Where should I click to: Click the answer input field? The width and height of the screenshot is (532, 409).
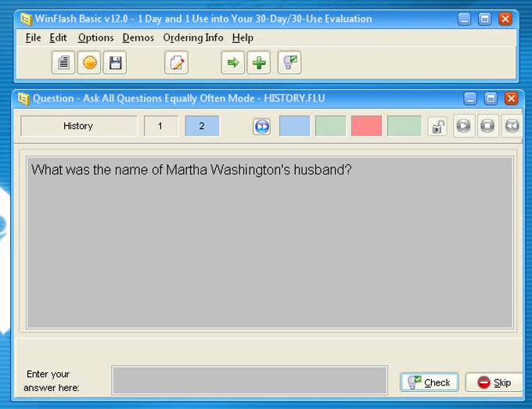click(x=250, y=380)
